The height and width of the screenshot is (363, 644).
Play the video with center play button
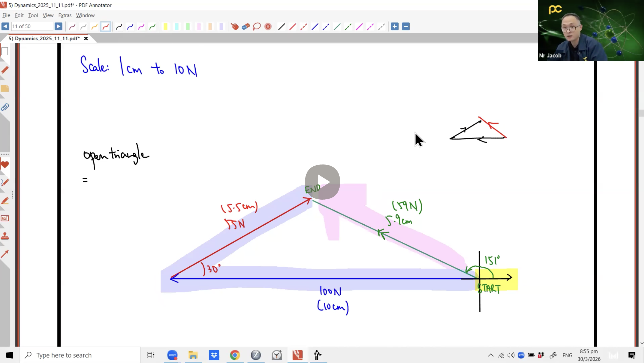(x=322, y=182)
